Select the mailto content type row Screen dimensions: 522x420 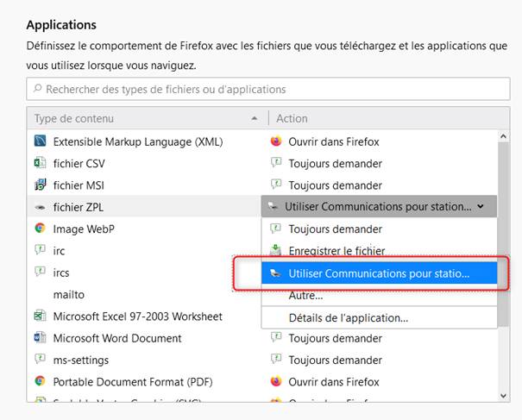[69, 295]
